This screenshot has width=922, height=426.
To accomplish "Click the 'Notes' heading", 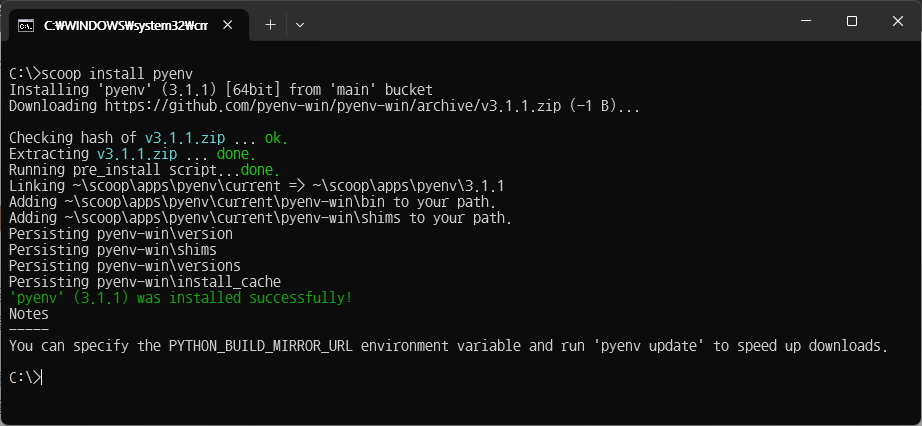I will click(29, 314).
